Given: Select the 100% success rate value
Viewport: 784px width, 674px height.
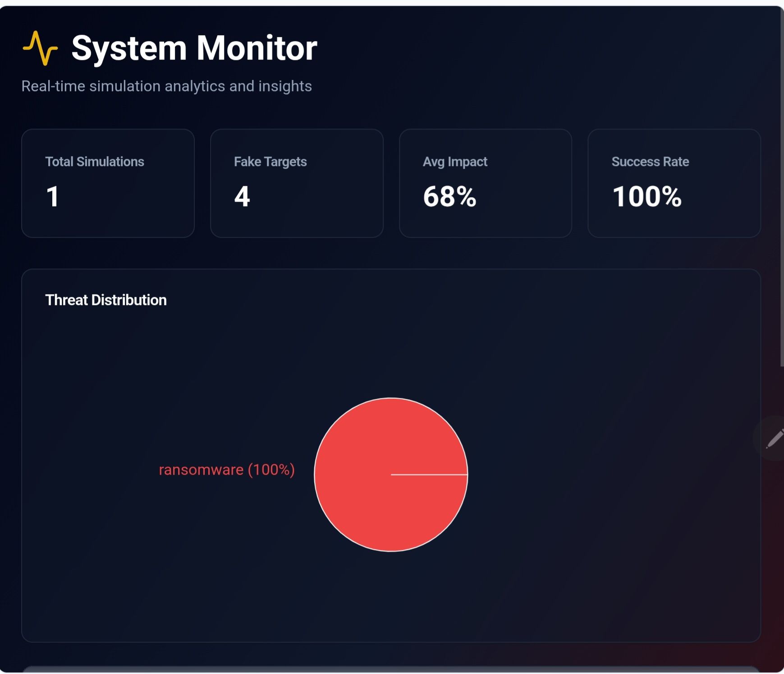Looking at the screenshot, I should (646, 197).
